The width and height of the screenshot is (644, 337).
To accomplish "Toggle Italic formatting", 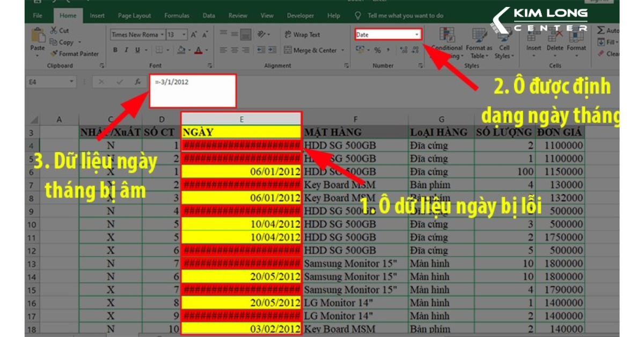I will [x=126, y=50].
